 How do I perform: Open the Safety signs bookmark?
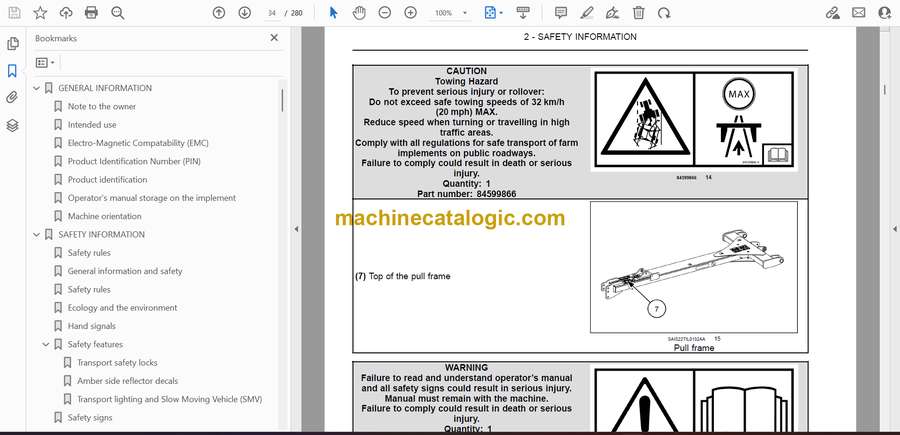point(90,418)
